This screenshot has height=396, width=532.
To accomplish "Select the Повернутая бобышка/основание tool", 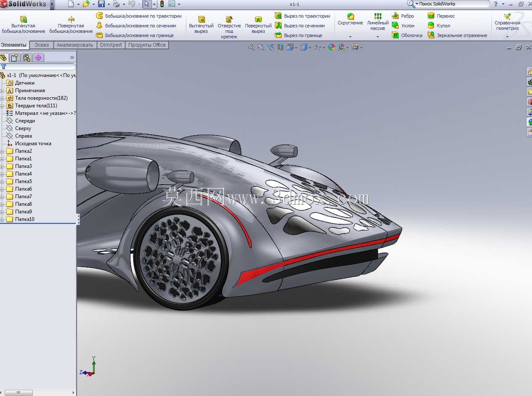I will click(x=71, y=25).
